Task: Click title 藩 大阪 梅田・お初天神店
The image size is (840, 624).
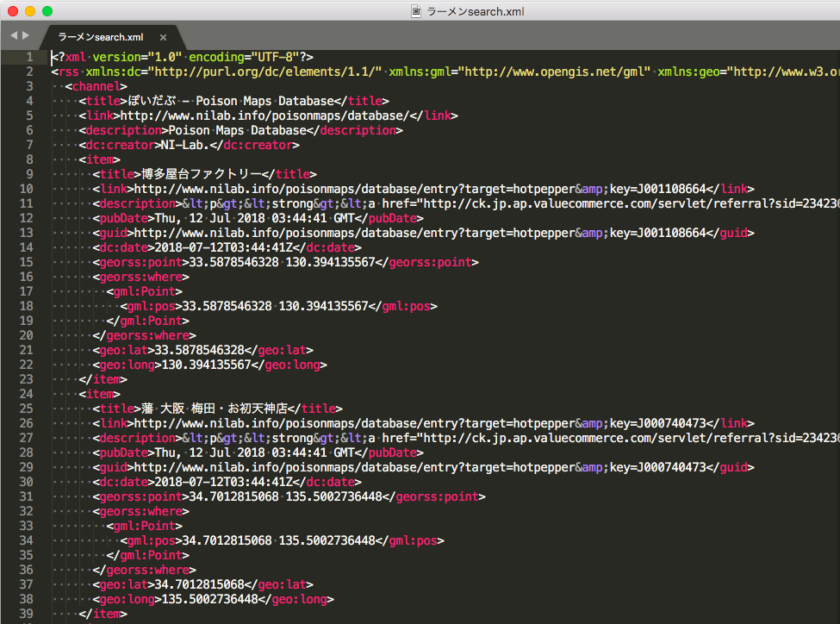Action: [x=215, y=409]
